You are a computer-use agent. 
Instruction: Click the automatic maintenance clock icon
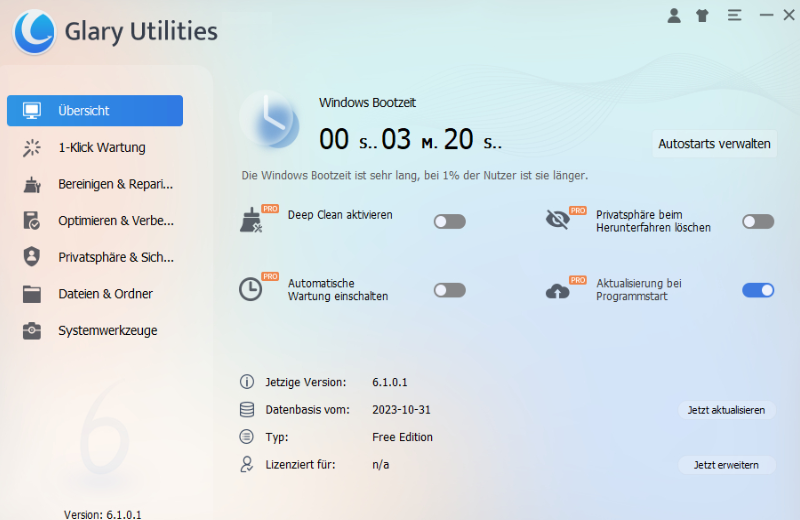point(252,289)
